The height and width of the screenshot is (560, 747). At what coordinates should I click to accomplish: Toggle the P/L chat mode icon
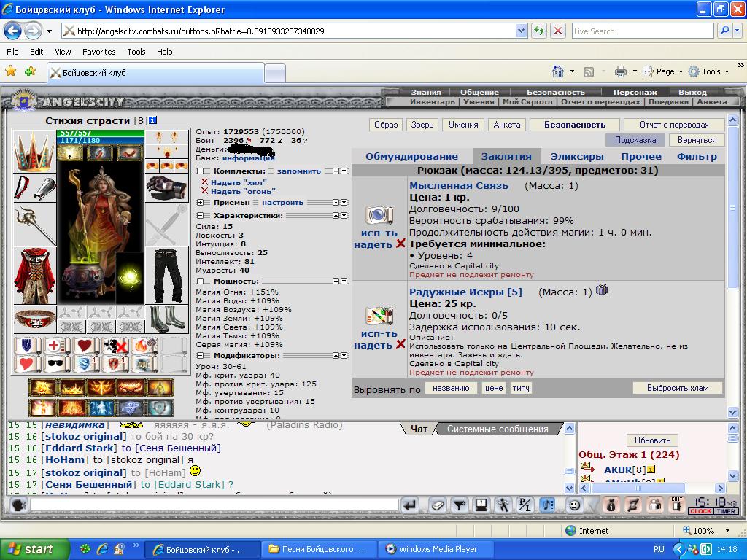pyautogui.click(x=525, y=505)
